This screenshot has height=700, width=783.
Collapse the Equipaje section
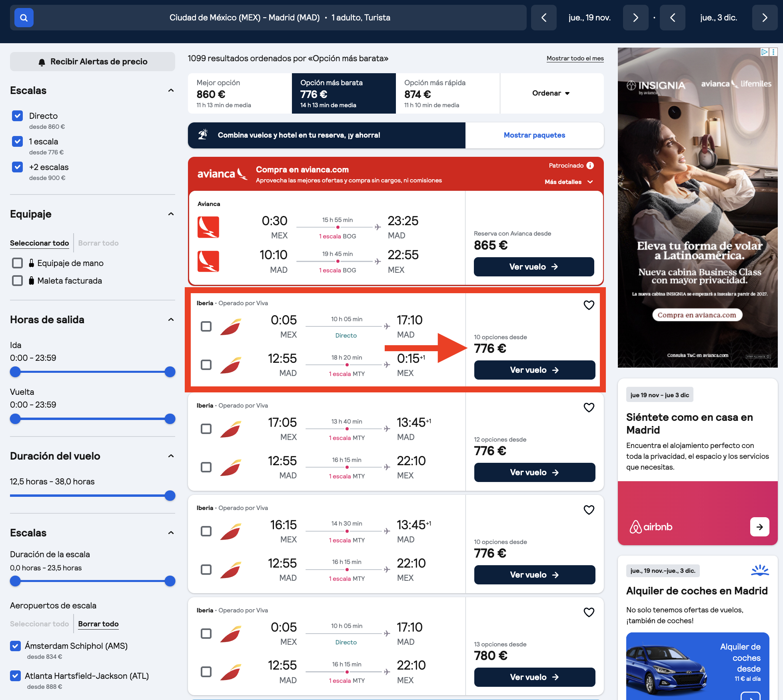(171, 214)
